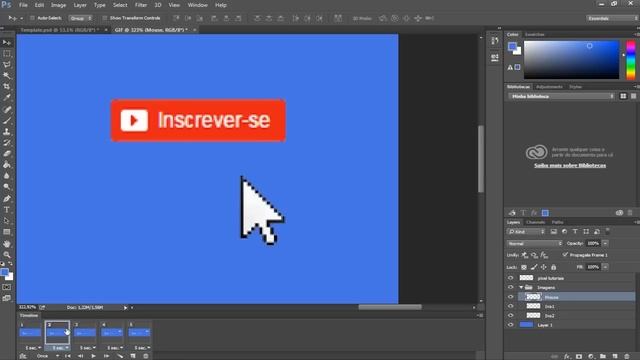The height and width of the screenshot is (360, 640).
Task: Delete layer trash icon in Layers panel
Action: click(x=627, y=356)
